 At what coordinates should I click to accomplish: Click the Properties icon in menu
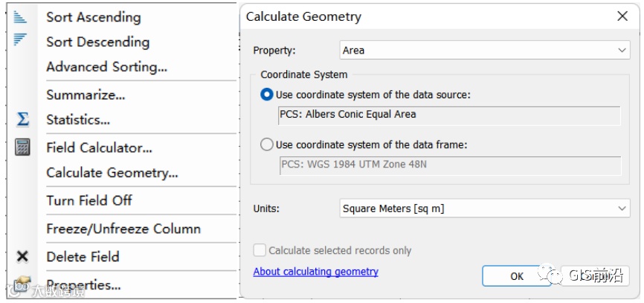pos(22,284)
